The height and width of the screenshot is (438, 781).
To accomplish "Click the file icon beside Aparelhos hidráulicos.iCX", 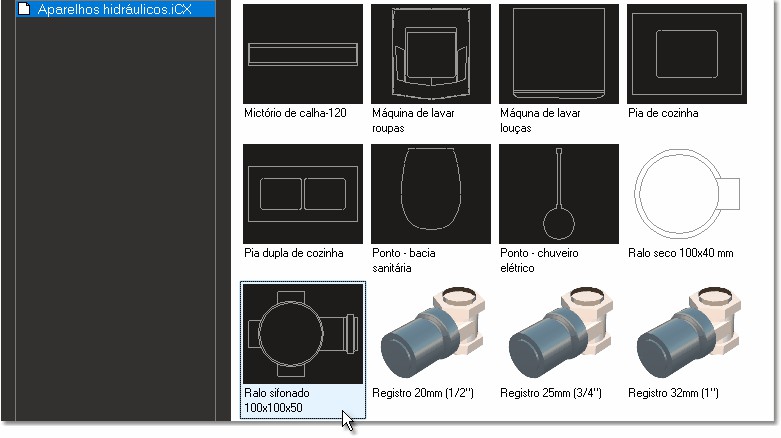I will coord(24,9).
